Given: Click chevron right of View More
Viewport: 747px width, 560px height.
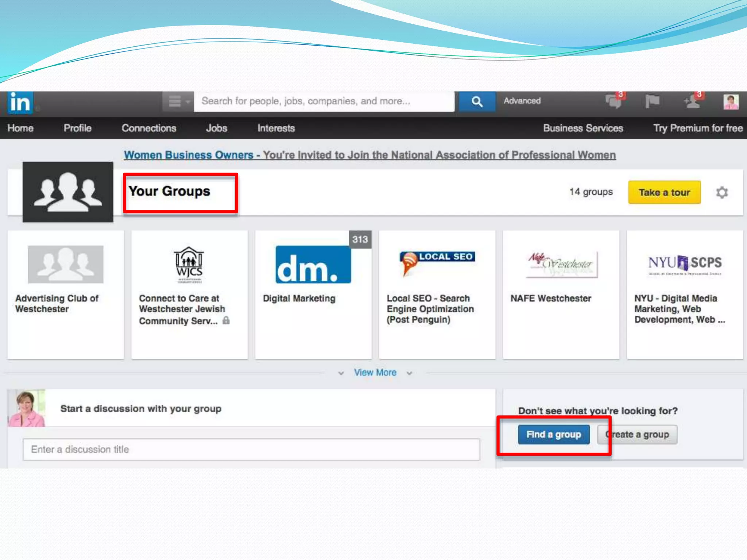Looking at the screenshot, I should [410, 373].
